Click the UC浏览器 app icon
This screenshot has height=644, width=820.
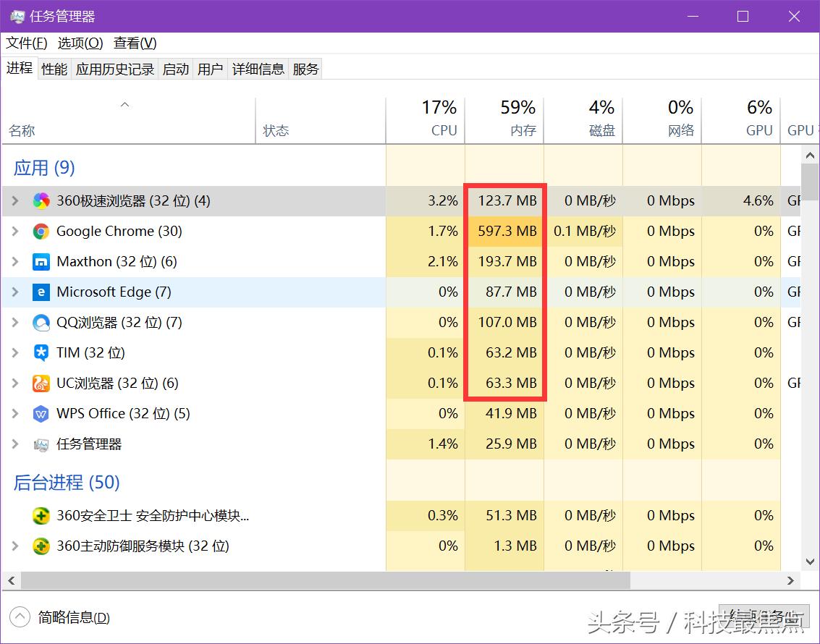coord(42,383)
